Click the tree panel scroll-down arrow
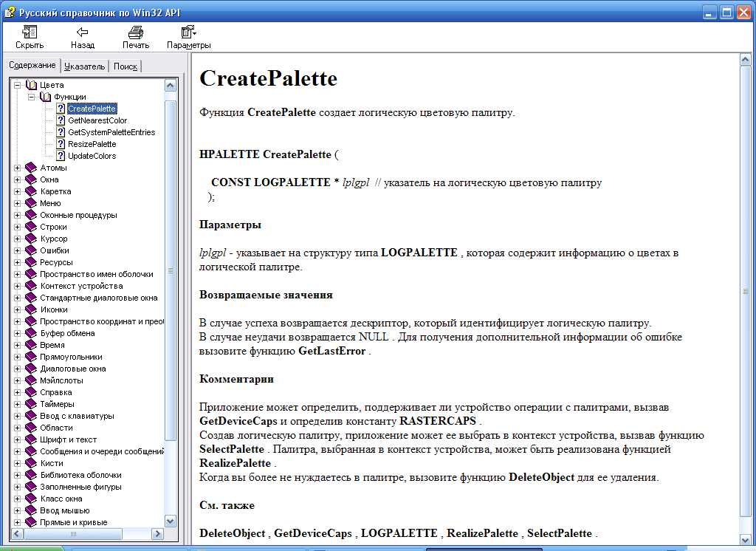 [171, 521]
